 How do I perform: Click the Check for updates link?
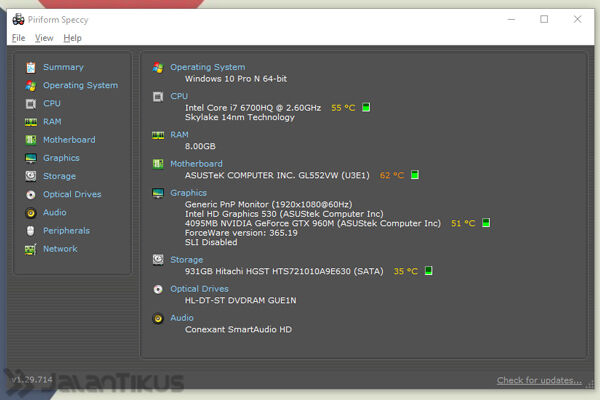click(540, 380)
